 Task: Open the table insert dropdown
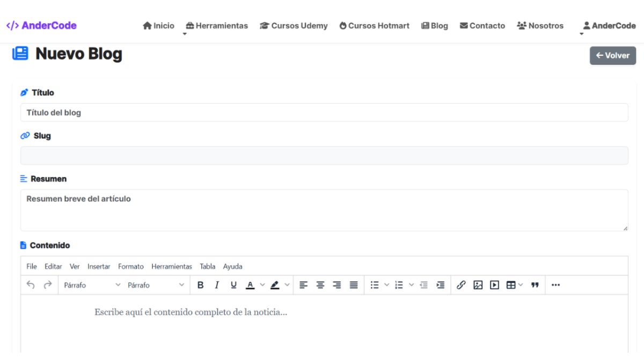(514, 285)
